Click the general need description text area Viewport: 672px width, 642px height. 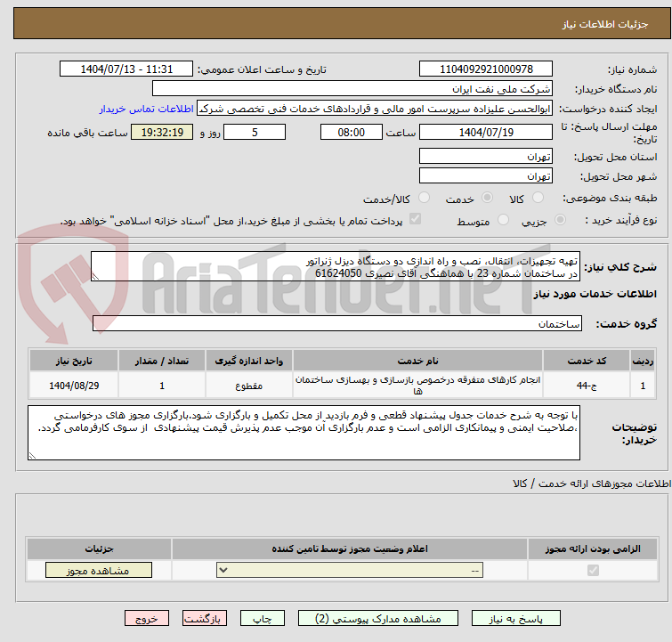click(336, 267)
